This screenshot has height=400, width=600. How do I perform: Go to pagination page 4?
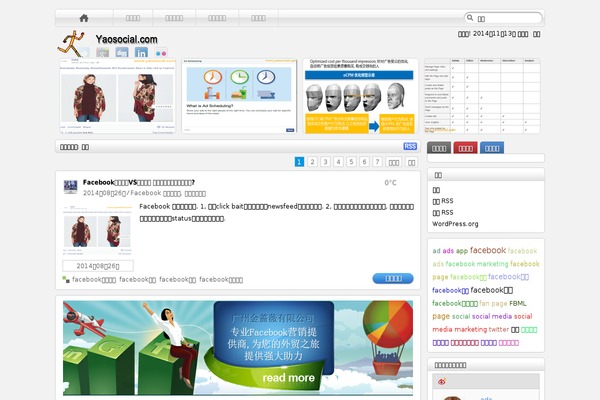pyautogui.click(x=338, y=162)
